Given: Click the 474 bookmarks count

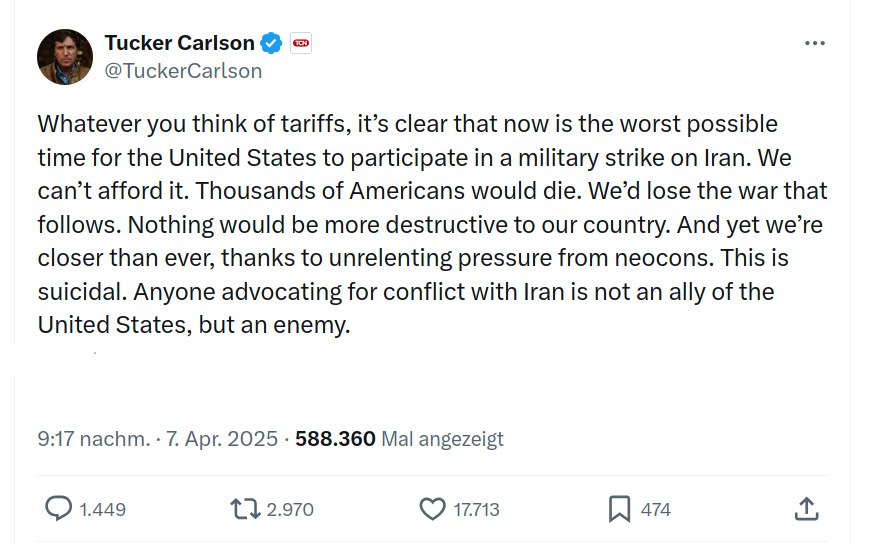Looking at the screenshot, I should (x=656, y=510).
